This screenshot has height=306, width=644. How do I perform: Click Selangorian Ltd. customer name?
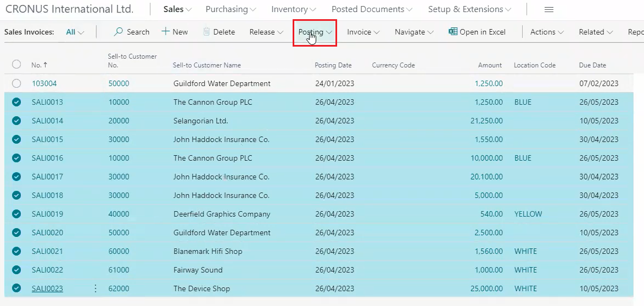(x=200, y=121)
